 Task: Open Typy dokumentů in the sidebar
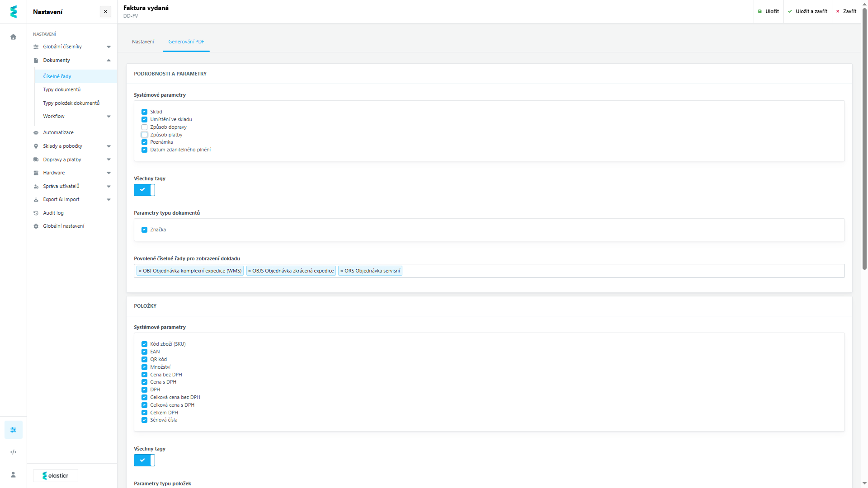(62, 89)
